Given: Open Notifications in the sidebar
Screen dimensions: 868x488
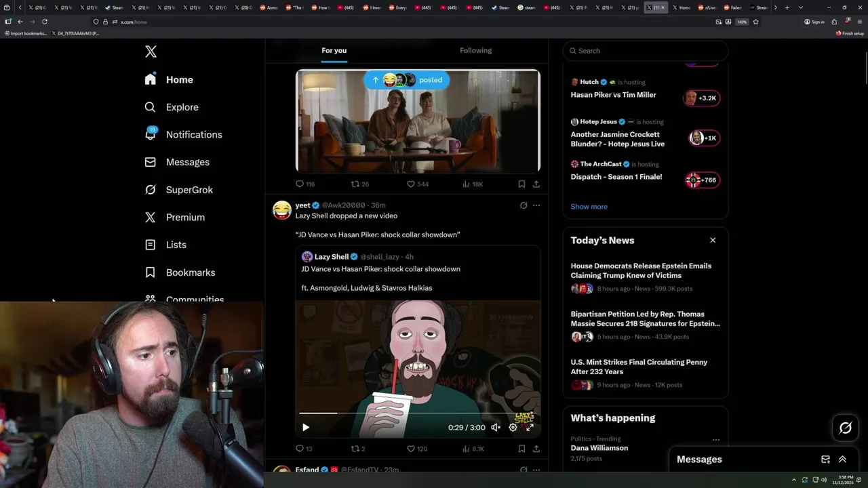Looking at the screenshot, I should 183,134.
